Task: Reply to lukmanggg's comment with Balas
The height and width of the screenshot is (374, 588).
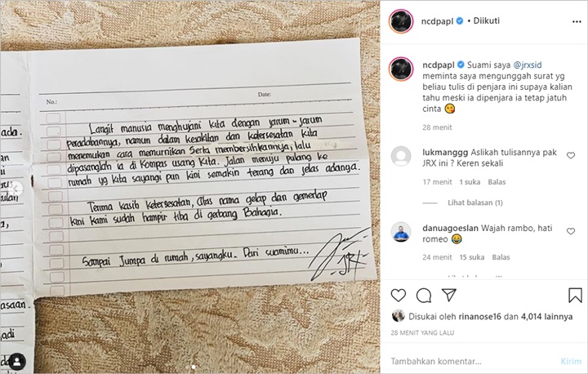Action: (497, 182)
